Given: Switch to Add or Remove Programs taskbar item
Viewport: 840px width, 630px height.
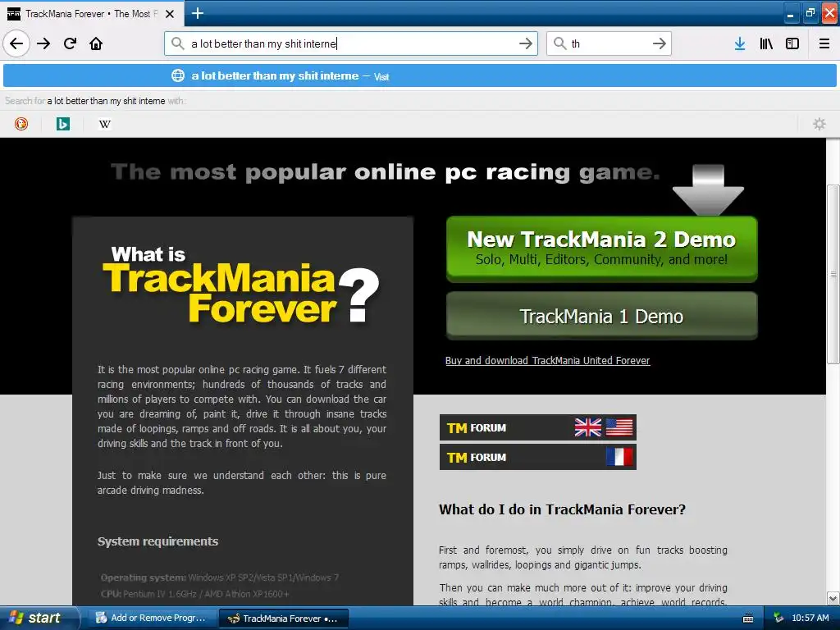Looking at the screenshot, I should coord(152,618).
